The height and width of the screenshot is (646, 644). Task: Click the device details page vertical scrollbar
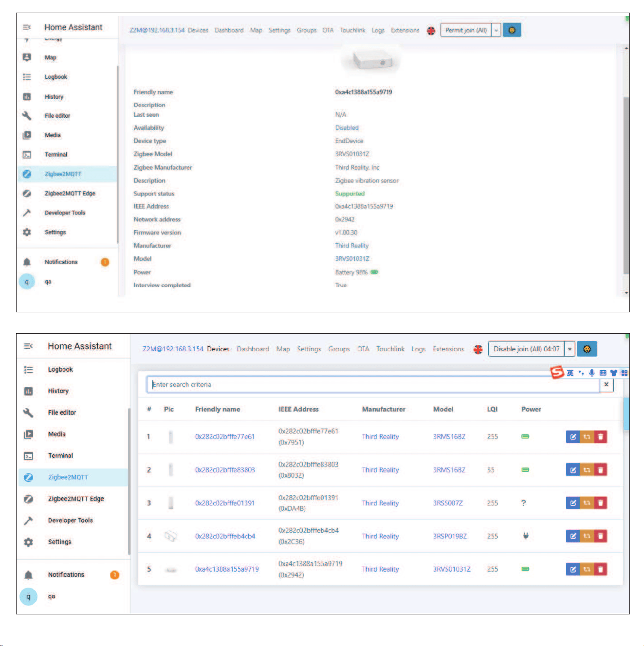[x=626, y=185]
